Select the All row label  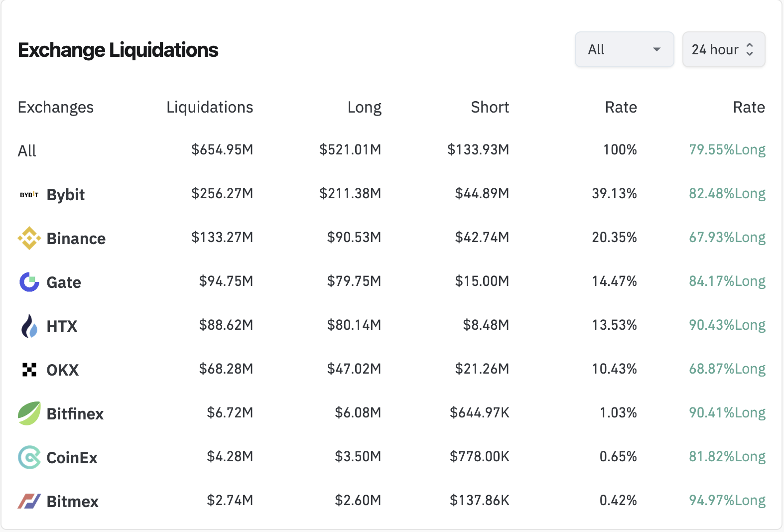click(27, 151)
